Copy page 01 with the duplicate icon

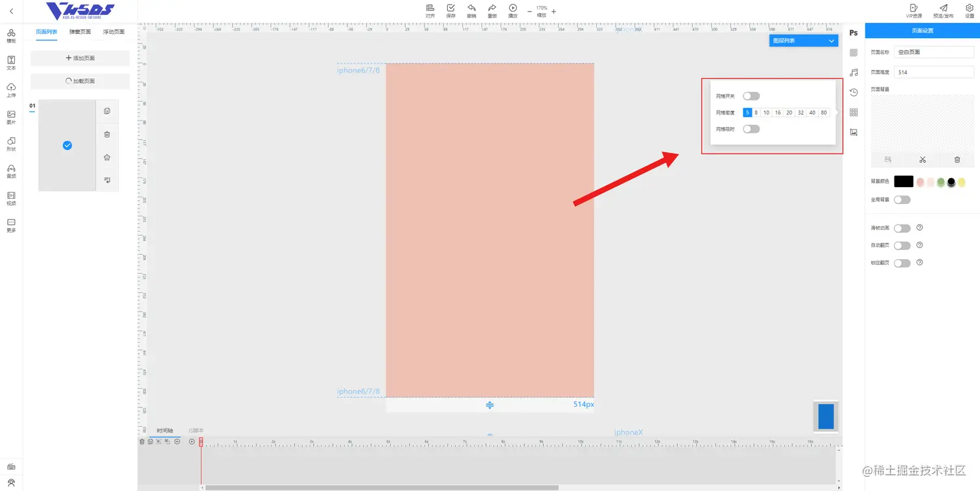107,111
